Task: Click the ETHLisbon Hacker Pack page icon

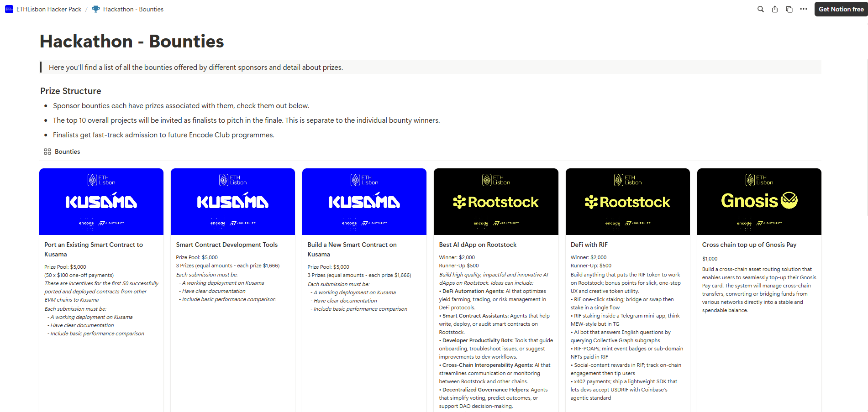Action: tap(9, 9)
